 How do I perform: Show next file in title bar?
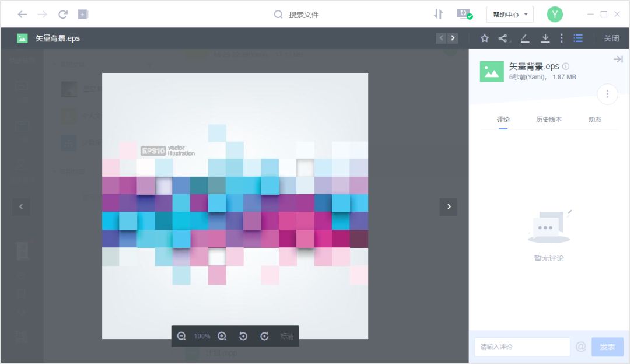pos(453,38)
